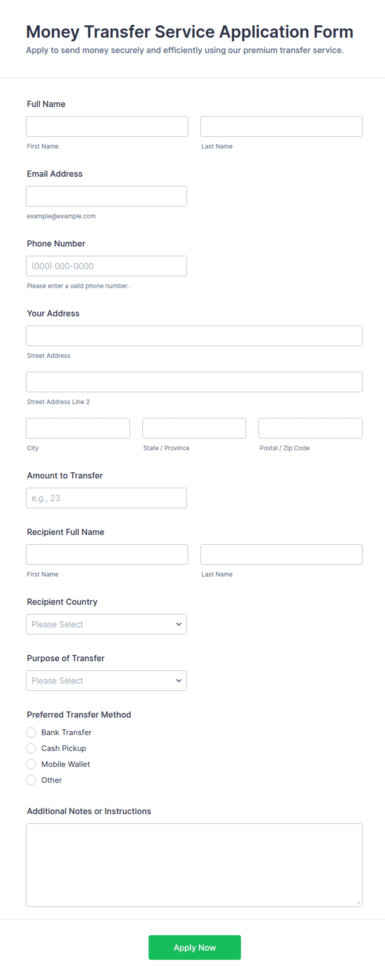Focus the sender First Name field

click(107, 126)
